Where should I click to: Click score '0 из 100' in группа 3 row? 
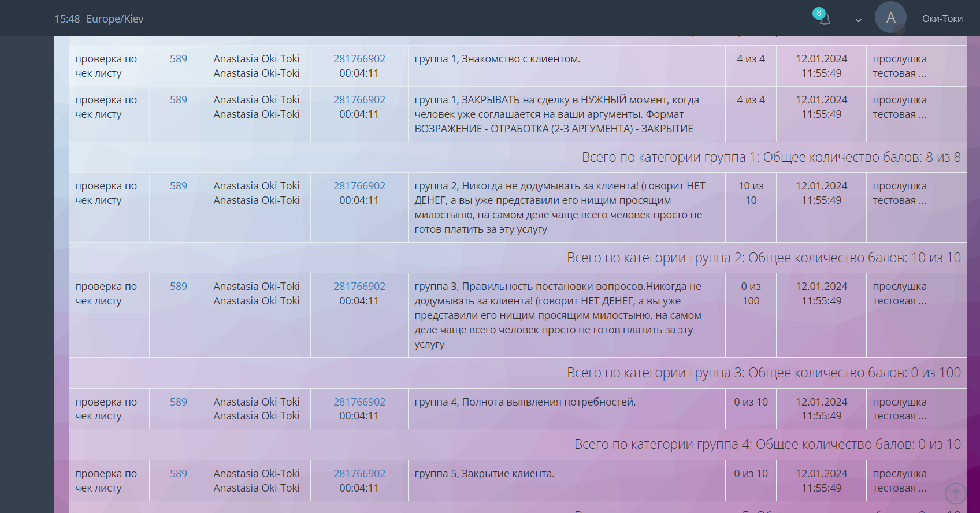pyautogui.click(x=751, y=293)
